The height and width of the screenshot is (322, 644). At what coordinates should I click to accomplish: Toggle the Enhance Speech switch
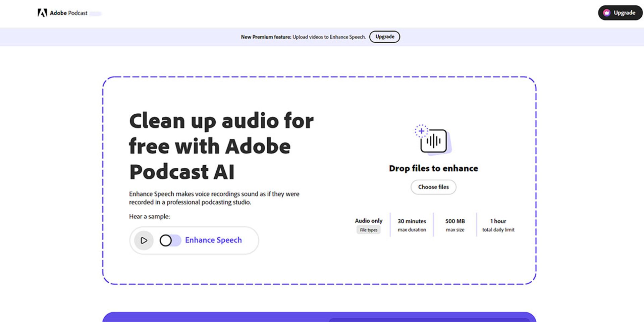click(x=170, y=240)
